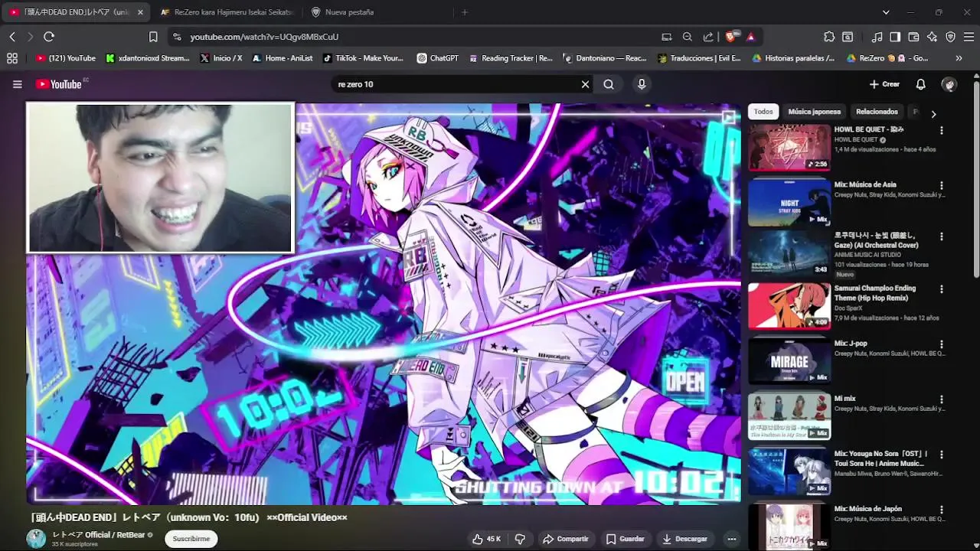Open options for Mix: Música de Asia

click(x=942, y=186)
